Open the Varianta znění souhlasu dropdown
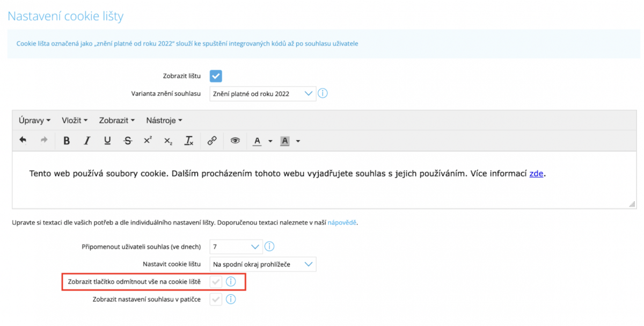Viewport: 644px width, 326px height. (262, 93)
